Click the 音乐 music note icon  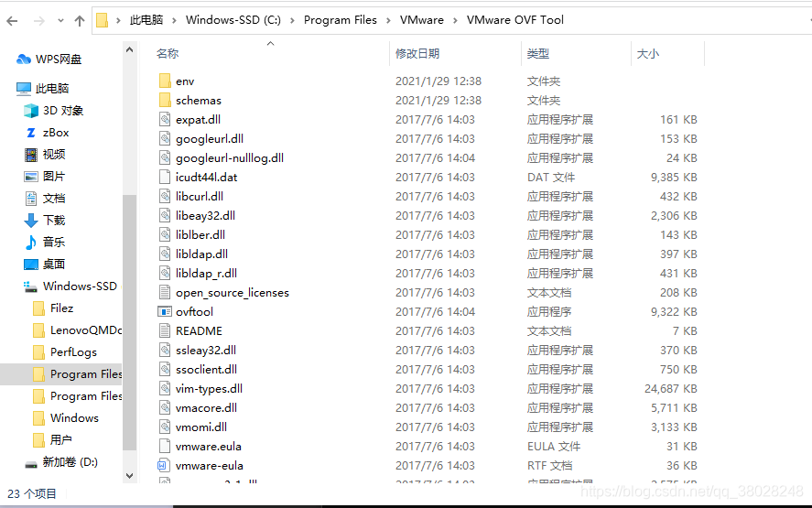click(x=31, y=242)
